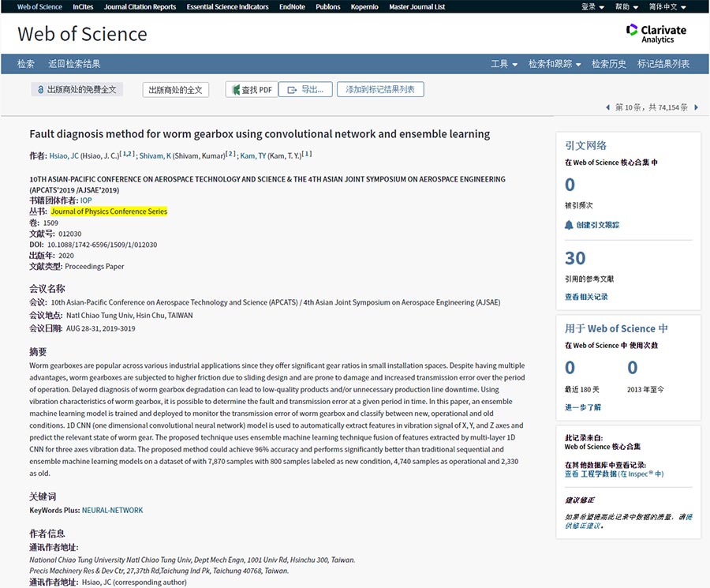This screenshot has width=710, height=588.
Task: Open Essential Science Indicators
Action: pyautogui.click(x=227, y=7)
